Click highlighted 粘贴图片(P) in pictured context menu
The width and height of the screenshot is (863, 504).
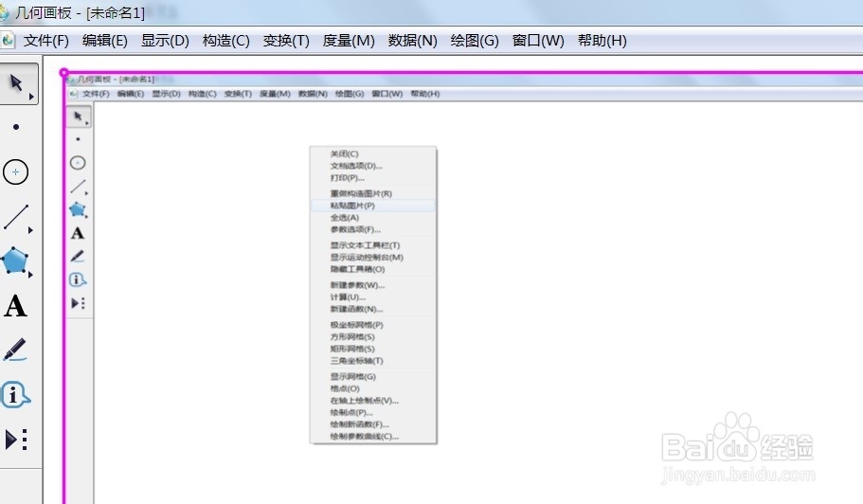(373, 206)
